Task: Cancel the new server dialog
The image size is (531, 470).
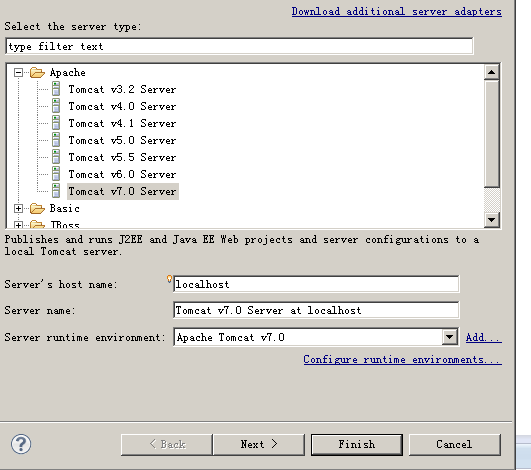Action: coord(454,444)
